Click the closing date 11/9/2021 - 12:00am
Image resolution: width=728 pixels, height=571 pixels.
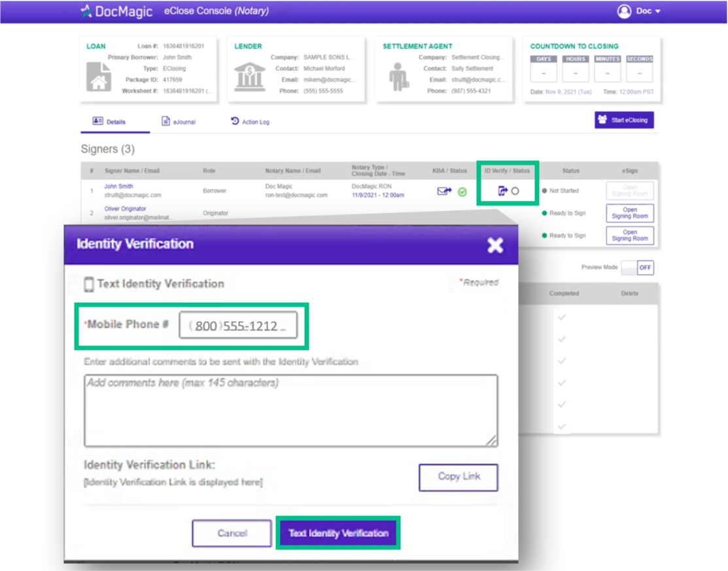click(x=378, y=196)
